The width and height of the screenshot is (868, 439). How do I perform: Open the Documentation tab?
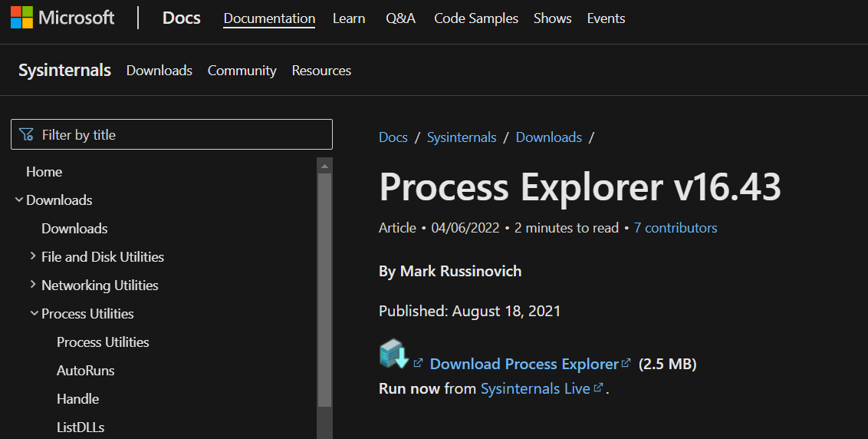click(x=269, y=18)
